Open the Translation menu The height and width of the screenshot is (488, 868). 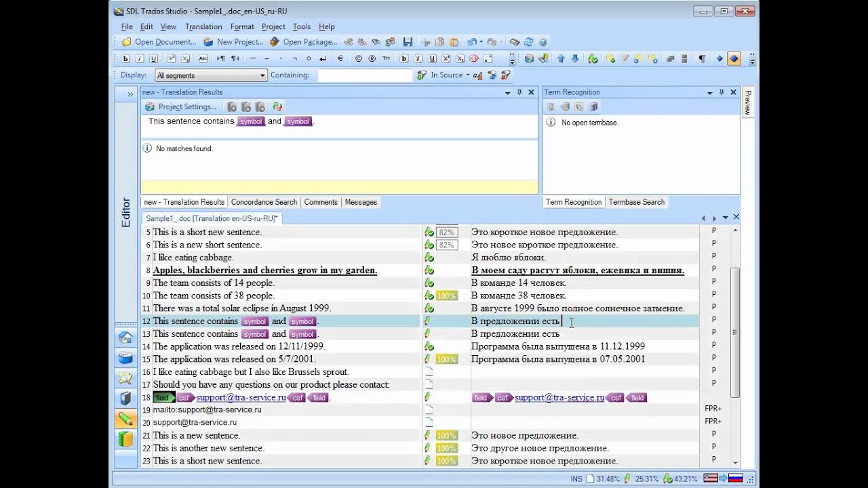click(x=203, y=26)
